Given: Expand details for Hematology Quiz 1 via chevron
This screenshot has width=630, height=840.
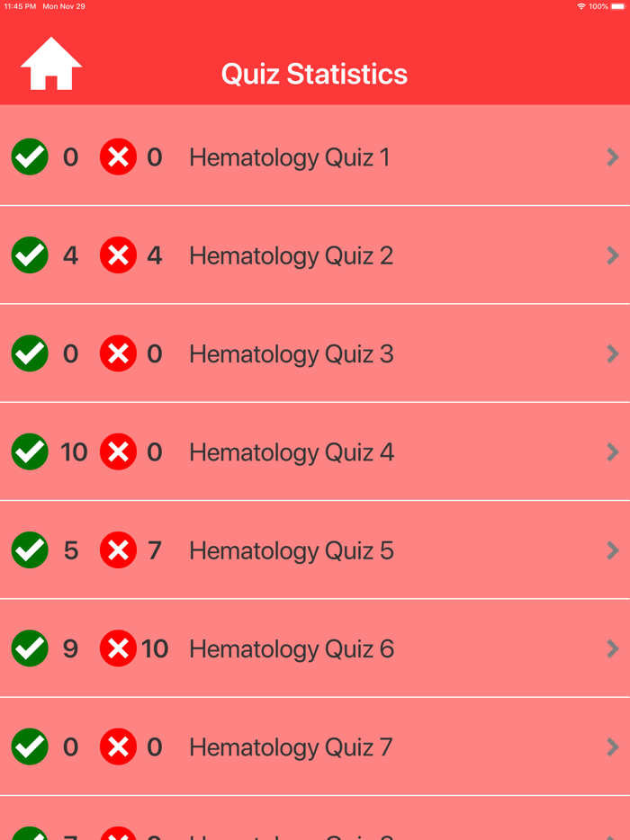Looking at the screenshot, I should click(x=613, y=157).
